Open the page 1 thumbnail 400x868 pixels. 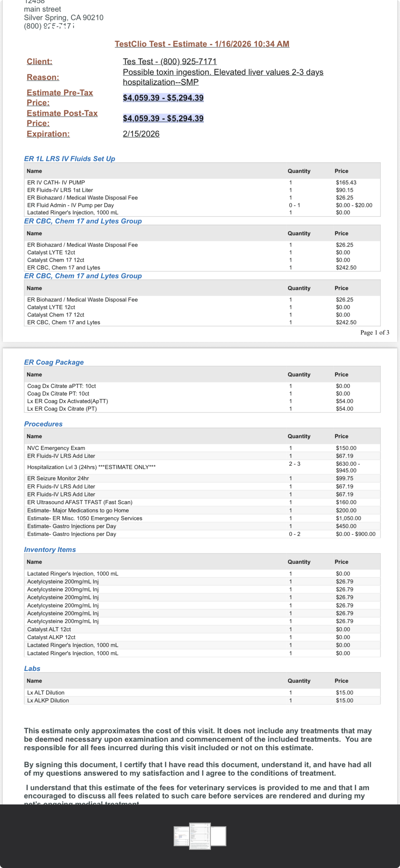click(x=181, y=836)
